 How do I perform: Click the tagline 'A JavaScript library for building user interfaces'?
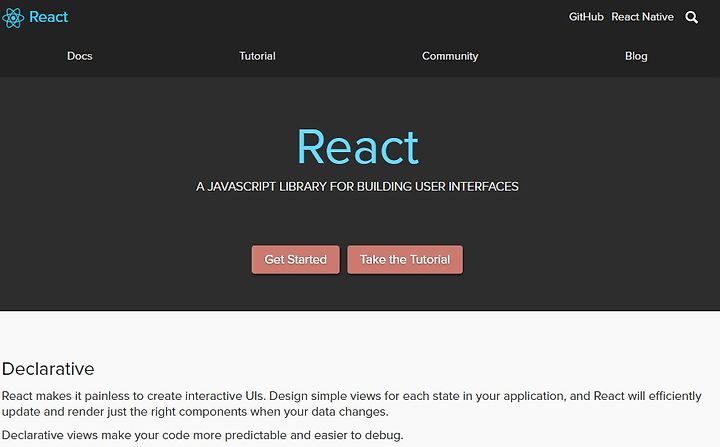(x=357, y=187)
